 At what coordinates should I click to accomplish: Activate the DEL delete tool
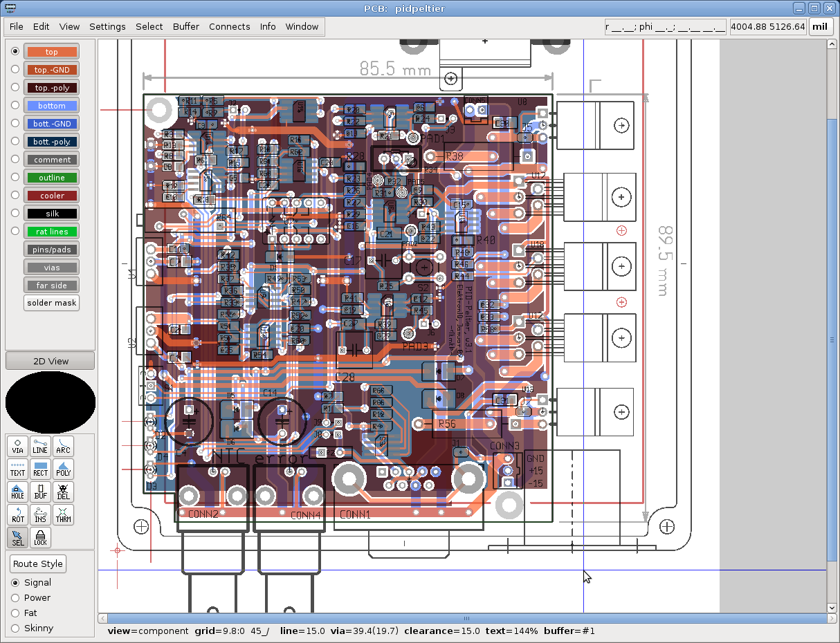coord(63,492)
